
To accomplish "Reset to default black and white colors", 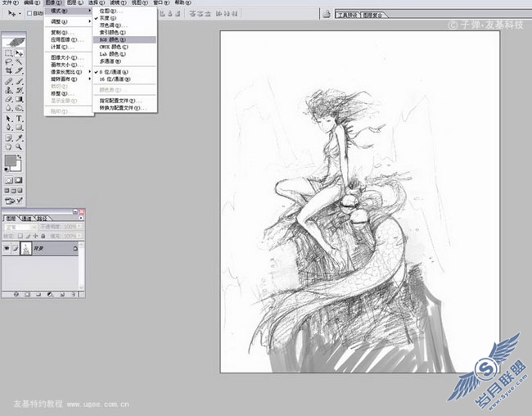I will 6,170.
